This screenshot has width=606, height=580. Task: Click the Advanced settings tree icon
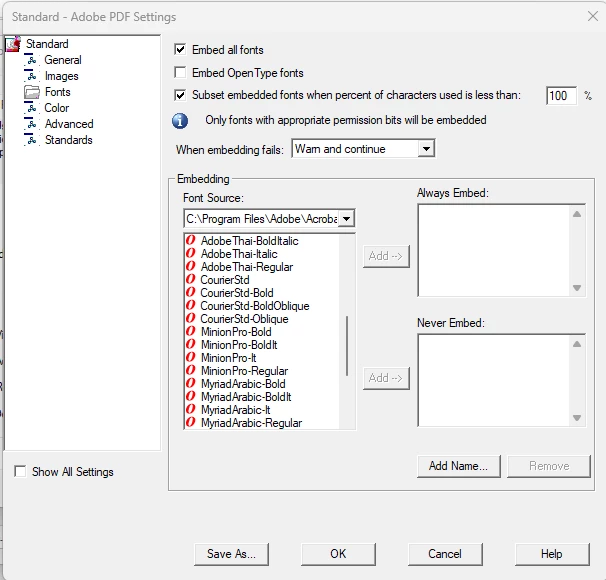pos(32,124)
